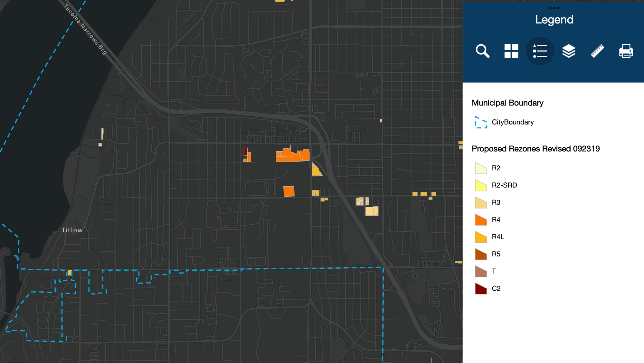The height and width of the screenshot is (363, 644).
Task: Open the Basemap Gallery widget
Action: pos(511,51)
